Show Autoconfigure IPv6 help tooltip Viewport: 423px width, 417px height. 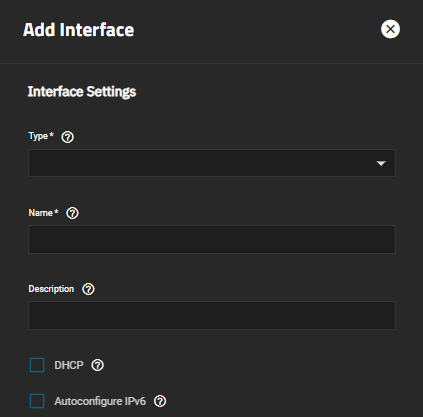160,401
